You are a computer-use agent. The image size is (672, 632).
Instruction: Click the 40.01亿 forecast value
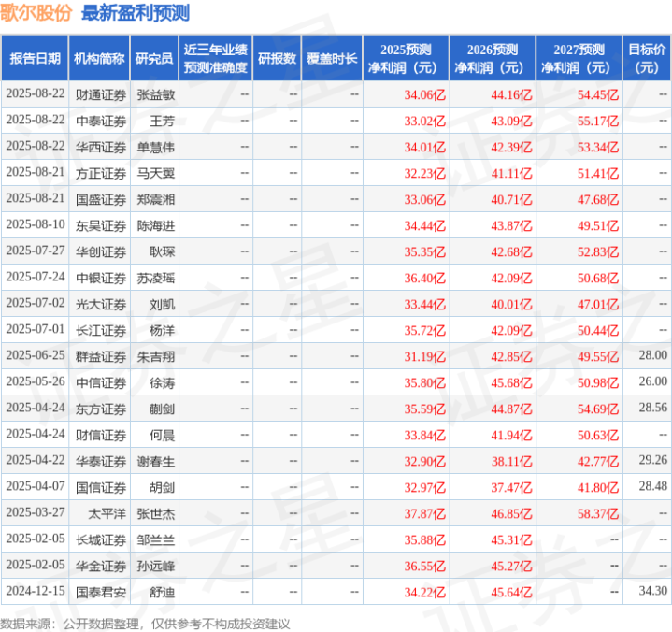[511, 305]
